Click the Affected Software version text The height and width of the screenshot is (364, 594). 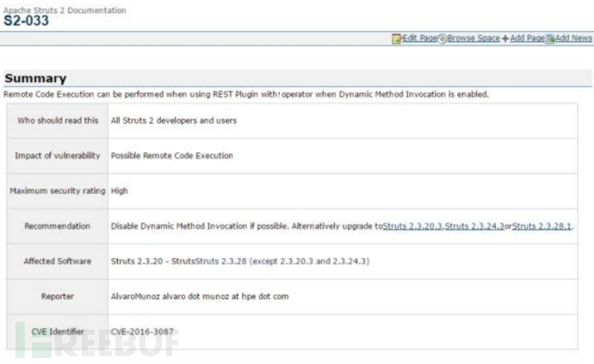coord(240,262)
